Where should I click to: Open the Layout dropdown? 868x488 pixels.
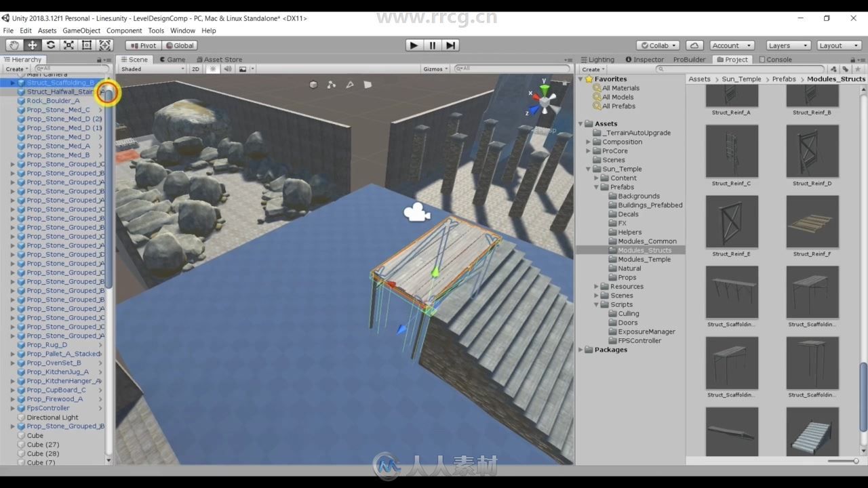pos(838,45)
